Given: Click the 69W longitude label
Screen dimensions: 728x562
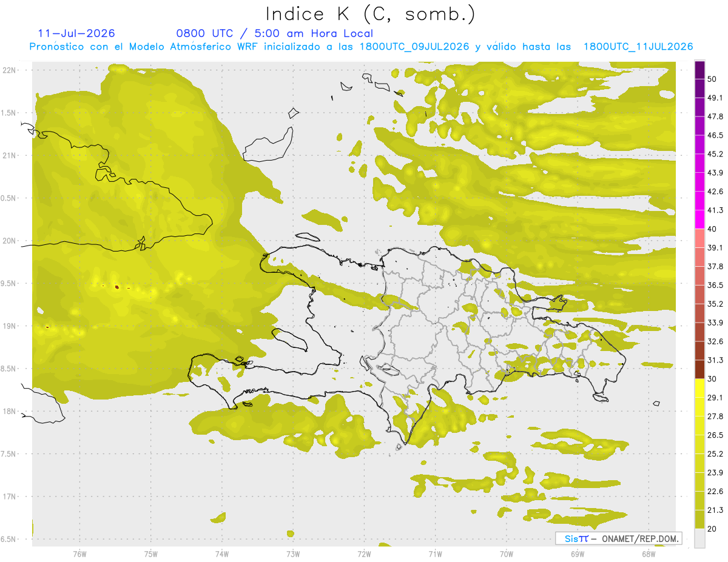Looking at the screenshot, I should point(577,554).
